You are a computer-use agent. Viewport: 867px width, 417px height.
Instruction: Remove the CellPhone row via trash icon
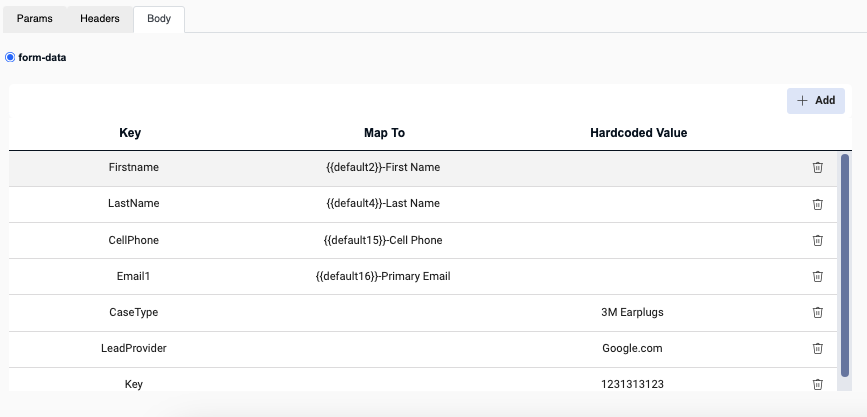point(817,240)
